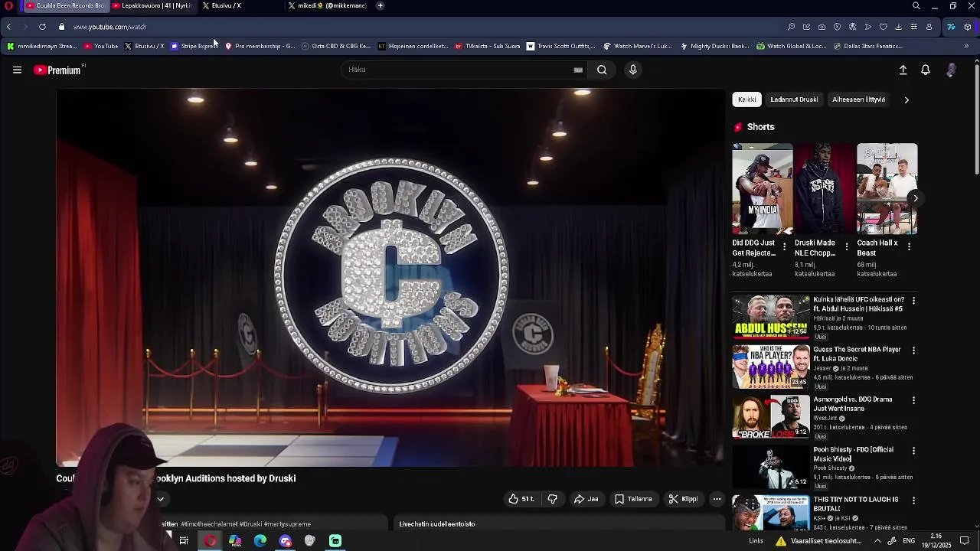Open options for Abdul Hussein video
Viewport: 980px width, 551px height.
[913, 301]
